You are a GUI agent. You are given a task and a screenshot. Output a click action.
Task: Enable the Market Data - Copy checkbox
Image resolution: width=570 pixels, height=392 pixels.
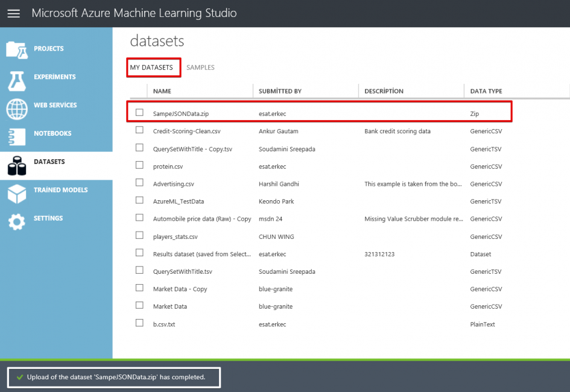tap(140, 288)
